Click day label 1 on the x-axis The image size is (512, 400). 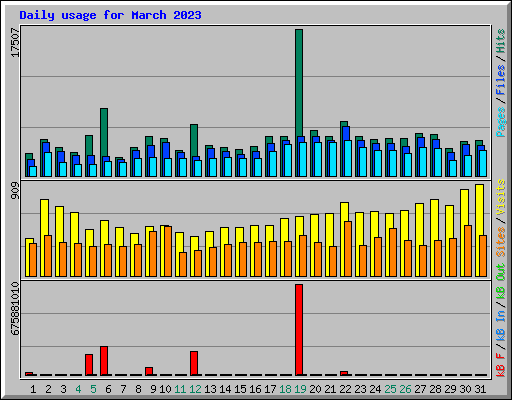33,389
